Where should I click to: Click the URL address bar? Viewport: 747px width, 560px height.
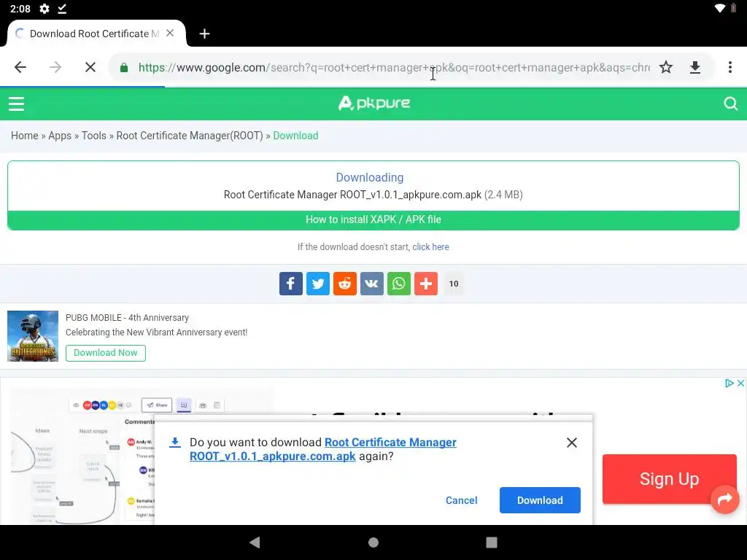393,68
